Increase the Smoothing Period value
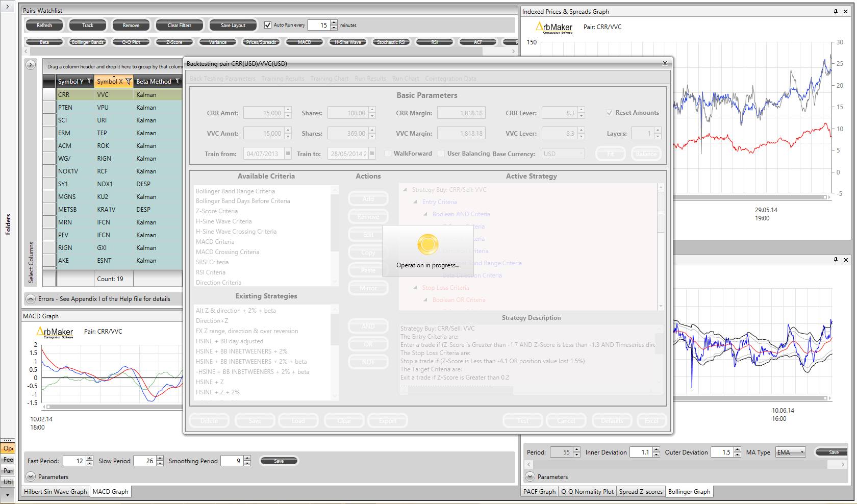This screenshot has width=857, height=504. pos(247,458)
